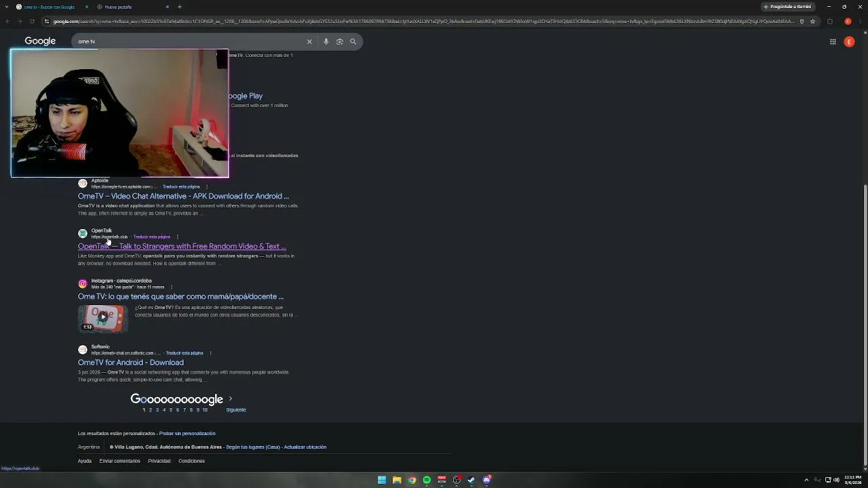Click Actualizar ubicación link
The height and width of the screenshot is (488, 868).
point(305,447)
